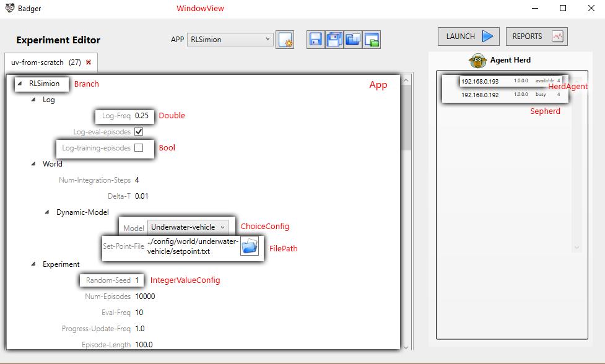
Task: Collapse the World section triangle
Action: 33,164
